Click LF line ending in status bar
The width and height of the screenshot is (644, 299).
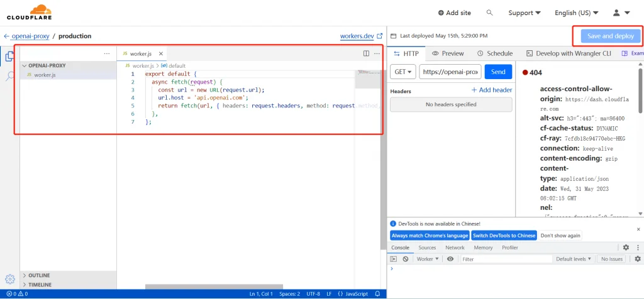[x=329, y=294]
